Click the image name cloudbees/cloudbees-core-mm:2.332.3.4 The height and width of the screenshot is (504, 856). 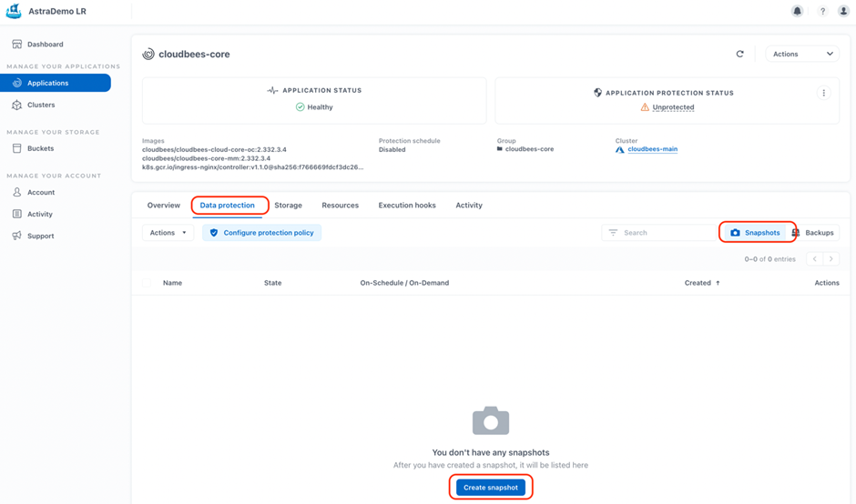click(206, 158)
